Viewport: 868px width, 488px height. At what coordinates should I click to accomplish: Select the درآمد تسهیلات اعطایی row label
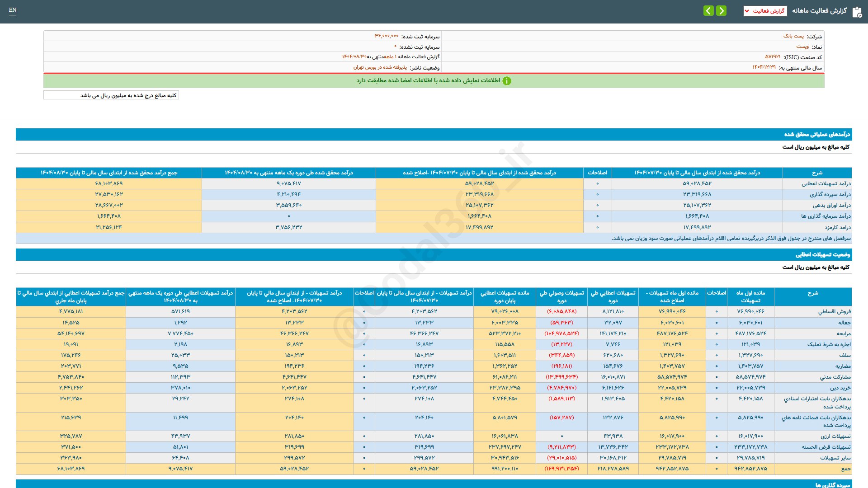pos(826,183)
